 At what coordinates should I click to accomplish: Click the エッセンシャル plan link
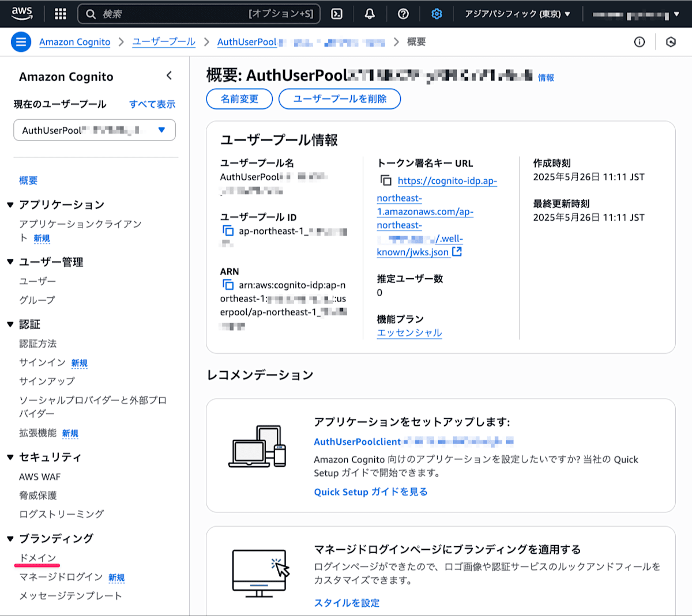click(x=409, y=332)
